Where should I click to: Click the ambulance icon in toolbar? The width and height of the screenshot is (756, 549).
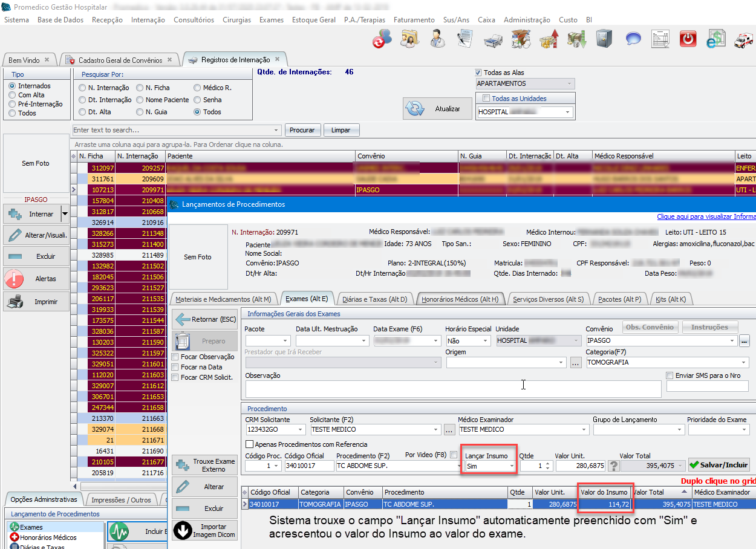coord(743,39)
